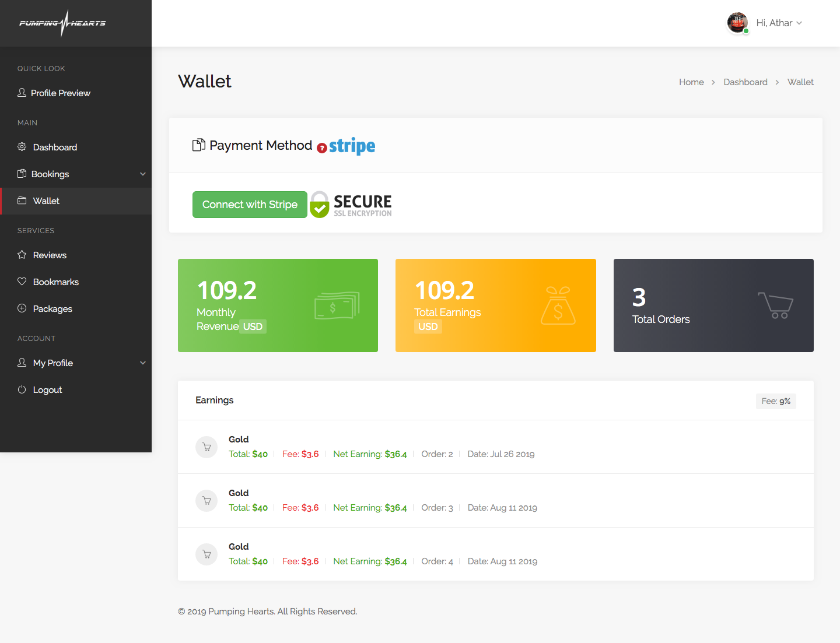This screenshot has height=643, width=840.
Task: Click the Bookmarks heart icon
Action: click(22, 282)
